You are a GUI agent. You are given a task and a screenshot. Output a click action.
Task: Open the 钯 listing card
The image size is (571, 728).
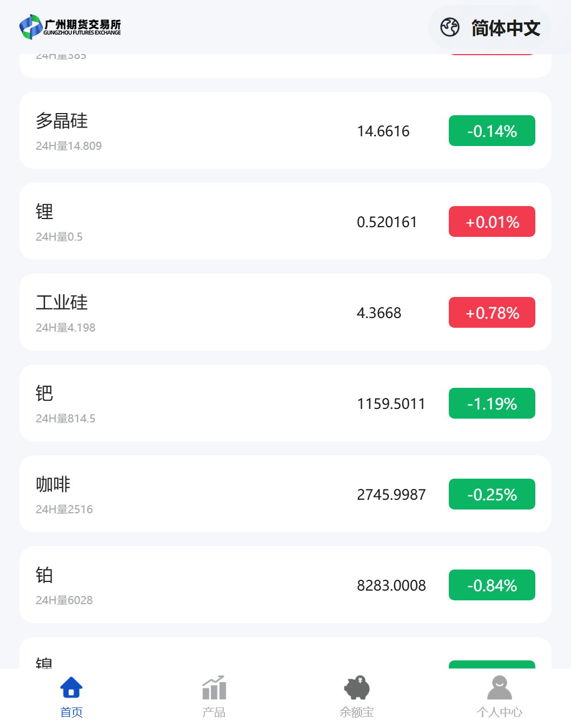(x=285, y=403)
